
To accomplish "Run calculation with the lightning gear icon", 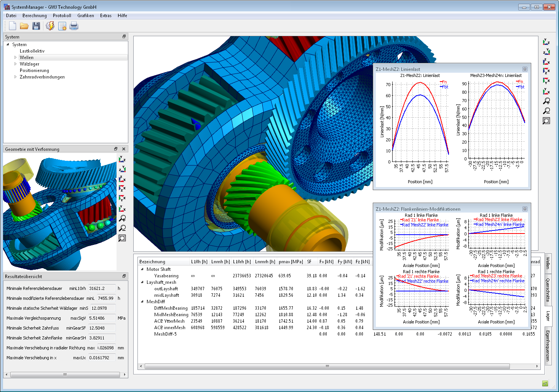I will point(50,26).
